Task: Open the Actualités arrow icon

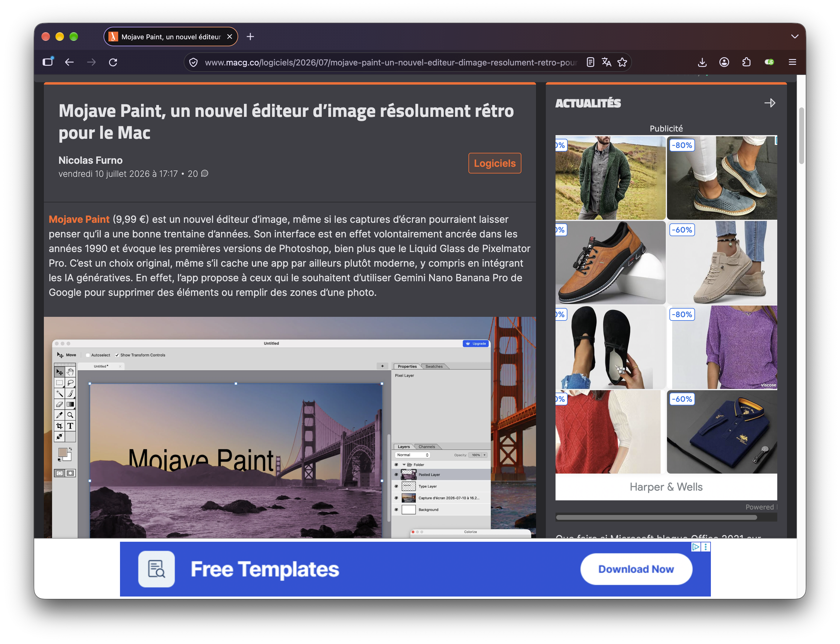Action: coord(770,103)
